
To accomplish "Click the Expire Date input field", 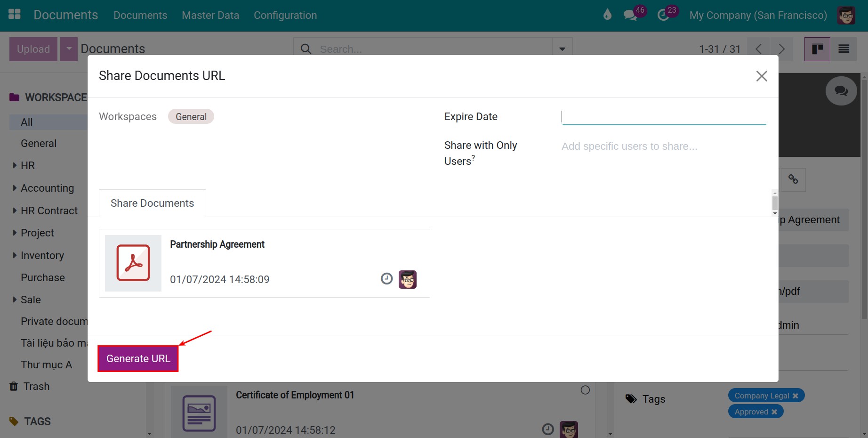I will coord(659,116).
